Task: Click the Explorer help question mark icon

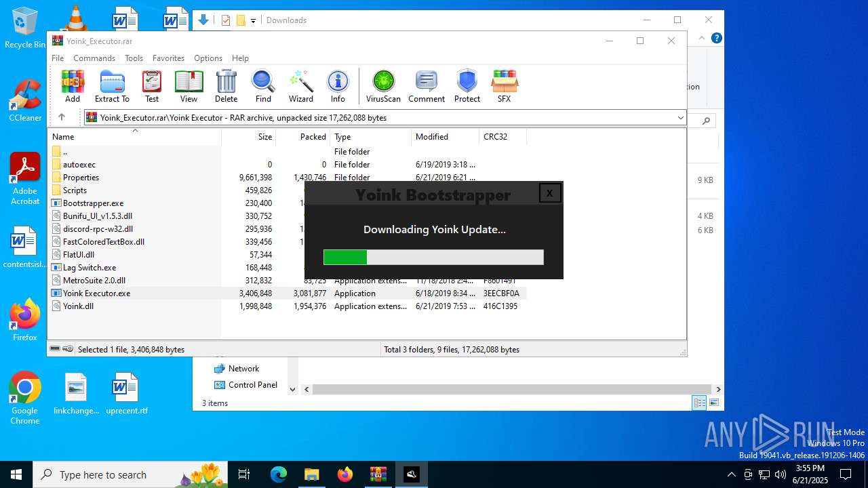Action: click(x=716, y=38)
